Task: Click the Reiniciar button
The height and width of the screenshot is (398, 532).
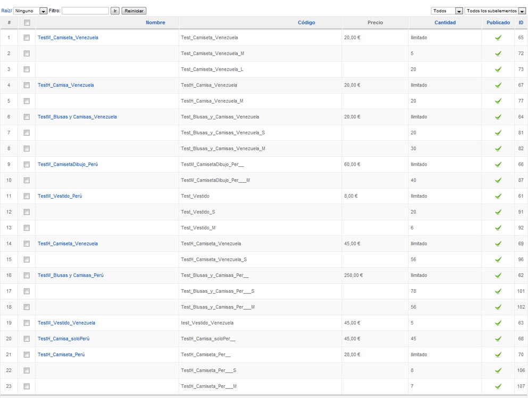Action: pos(134,11)
